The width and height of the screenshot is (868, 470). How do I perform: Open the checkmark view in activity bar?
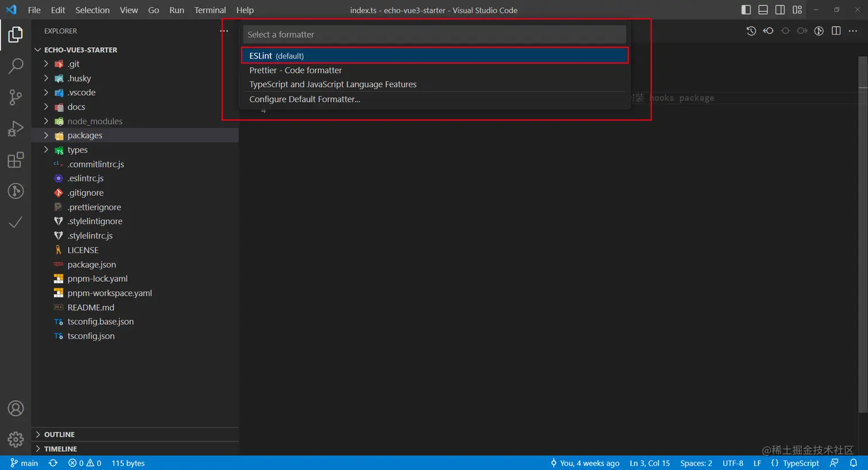pos(15,222)
